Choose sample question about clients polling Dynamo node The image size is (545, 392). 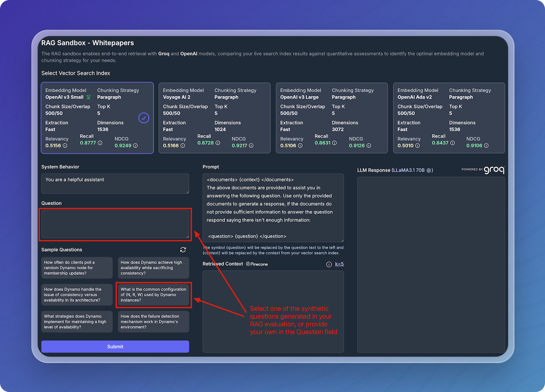pyautogui.click(x=77, y=268)
